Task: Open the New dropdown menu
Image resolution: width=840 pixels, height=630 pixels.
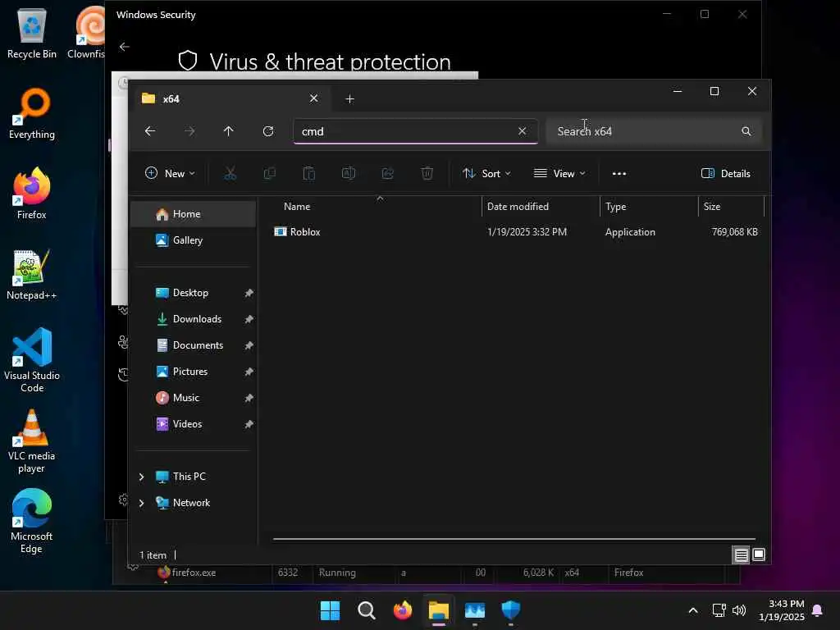Action: coord(170,174)
